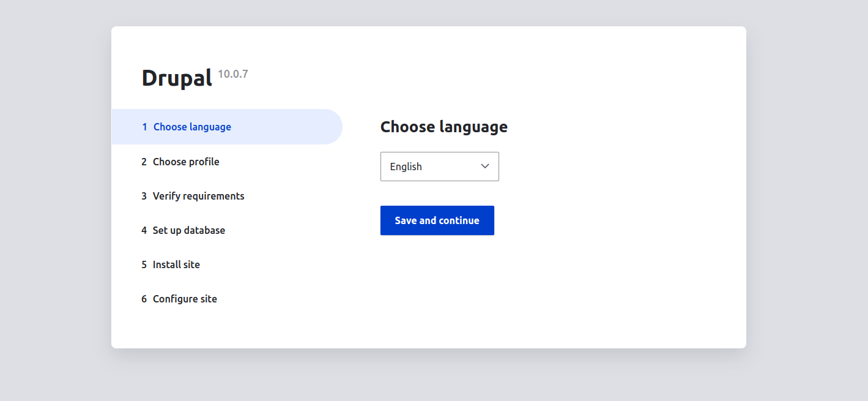Click the English text in the select box
Viewport: 868px width, 401px height.
pyautogui.click(x=406, y=167)
